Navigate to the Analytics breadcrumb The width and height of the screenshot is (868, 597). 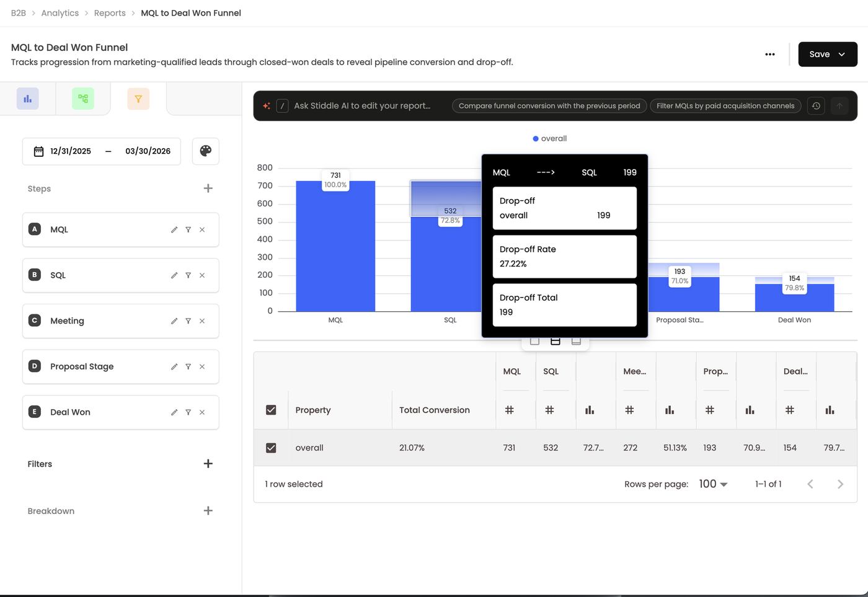click(x=60, y=13)
